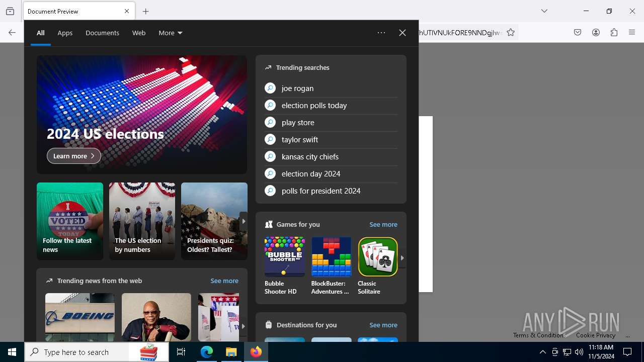The image size is (644, 362).
Task: Click the search icon beside taylor swift
Action: [270, 139]
